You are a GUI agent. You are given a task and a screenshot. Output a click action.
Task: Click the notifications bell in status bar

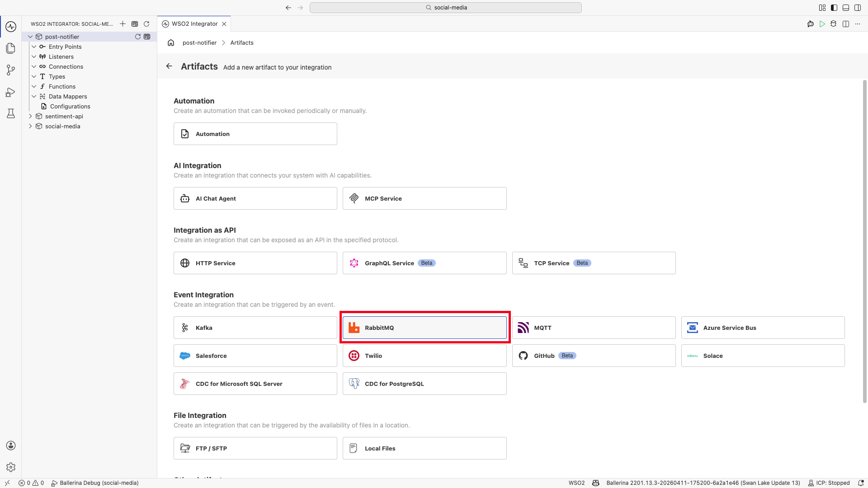(x=861, y=483)
